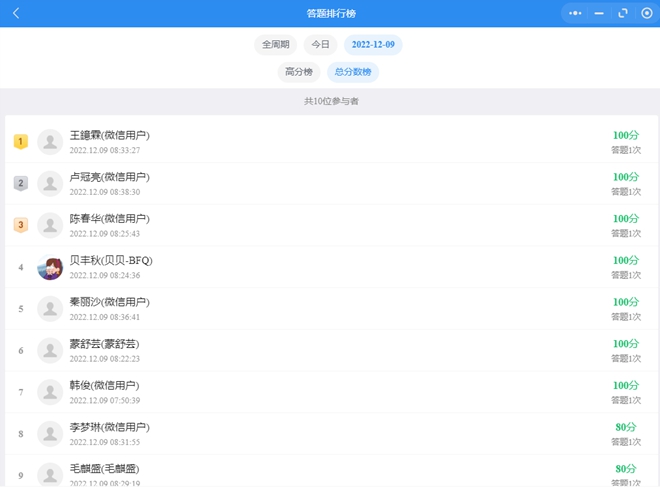The width and height of the screenshot is (660, 488).
Task: Click the silver rank 2 medal badge
Action: [20, 183]
